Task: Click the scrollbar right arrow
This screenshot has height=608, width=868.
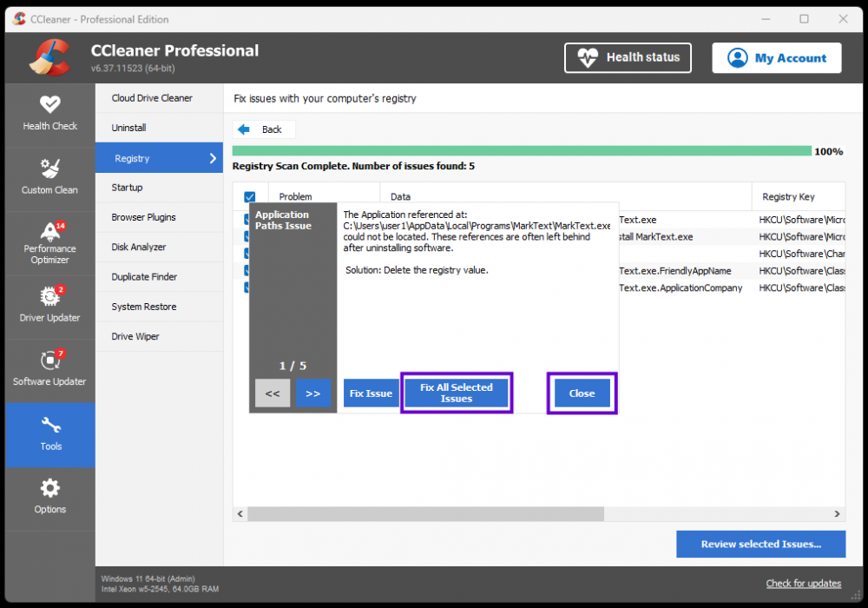Action: (837, 514)
